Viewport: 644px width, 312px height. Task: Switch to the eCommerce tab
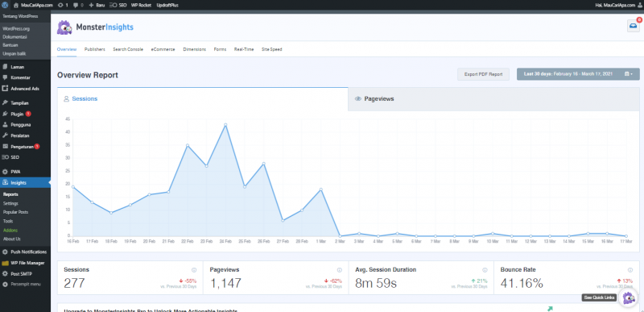point(163,49)
